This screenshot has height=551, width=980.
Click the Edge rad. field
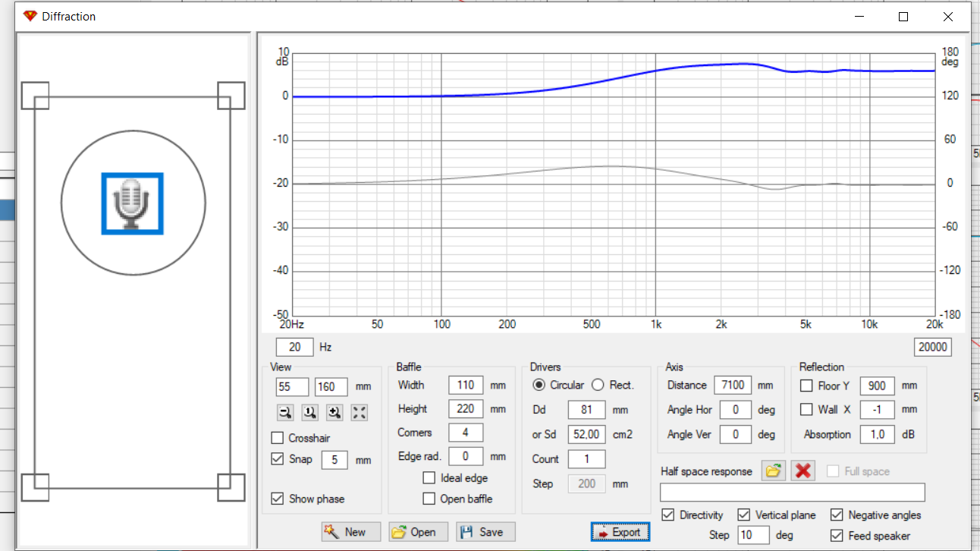click(x=466, y=456)
